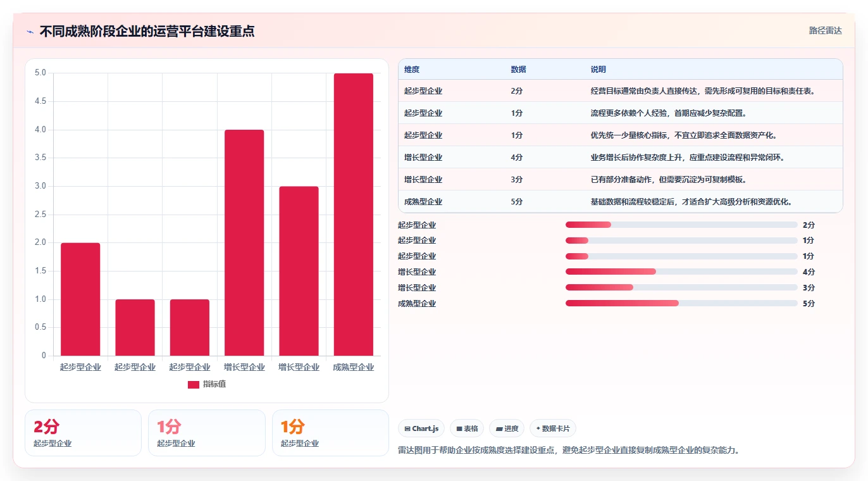Click the 5分 progress bar
Viewport: 868px width, 481px height.
(x=681, y=304)
